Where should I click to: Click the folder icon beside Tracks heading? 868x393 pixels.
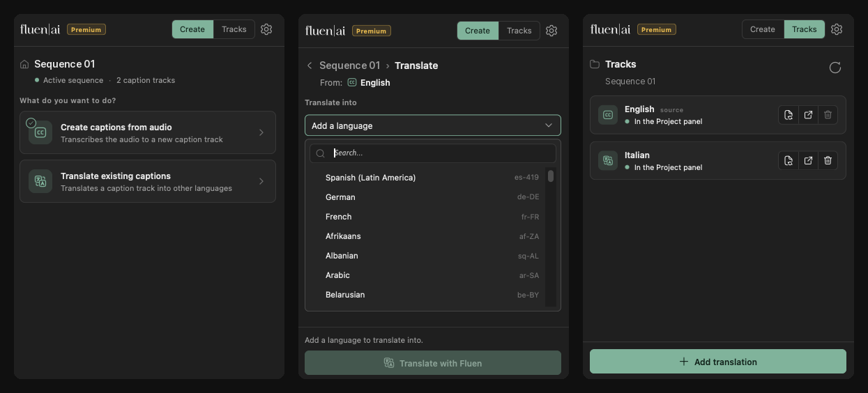point(595,64)
